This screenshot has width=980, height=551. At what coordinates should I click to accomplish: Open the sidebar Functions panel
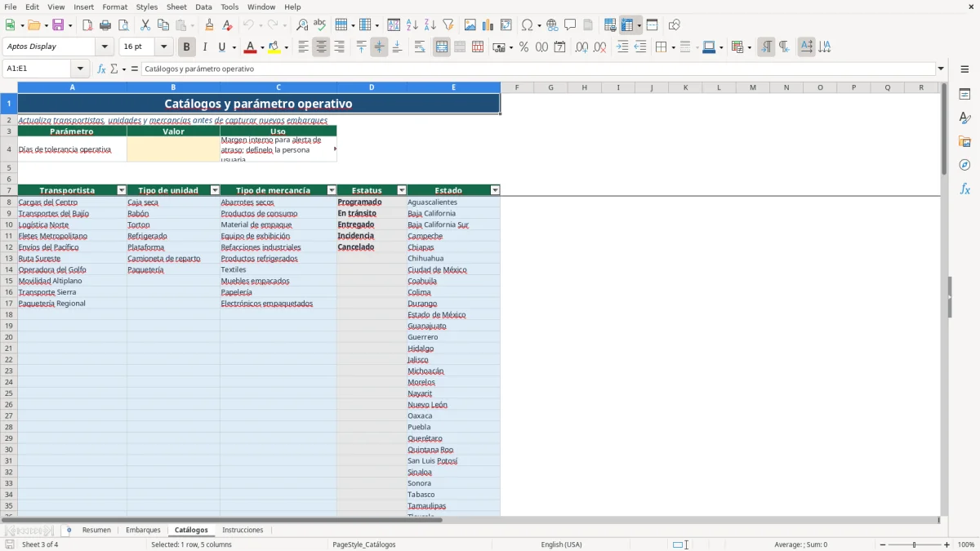point(964,189)
